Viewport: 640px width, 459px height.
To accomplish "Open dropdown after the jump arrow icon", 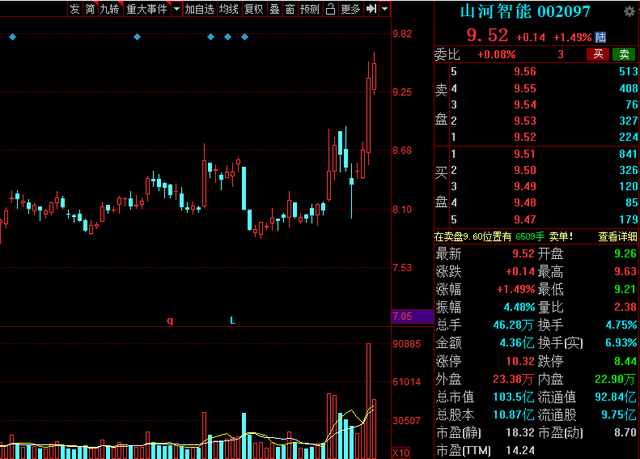I will [384, 9].
